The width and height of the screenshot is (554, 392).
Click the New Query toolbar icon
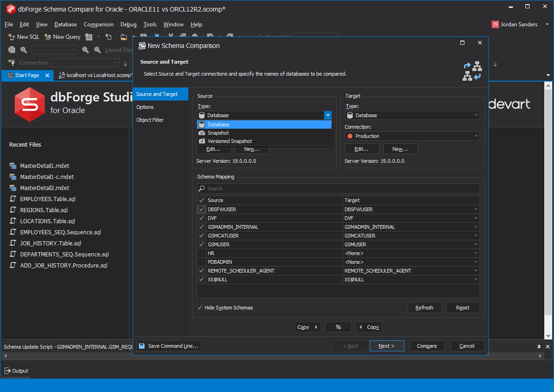(48, 37)
